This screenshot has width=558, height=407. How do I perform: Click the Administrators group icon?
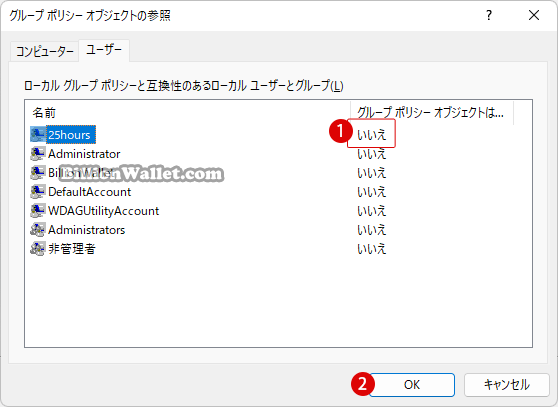tap(38, 229)
